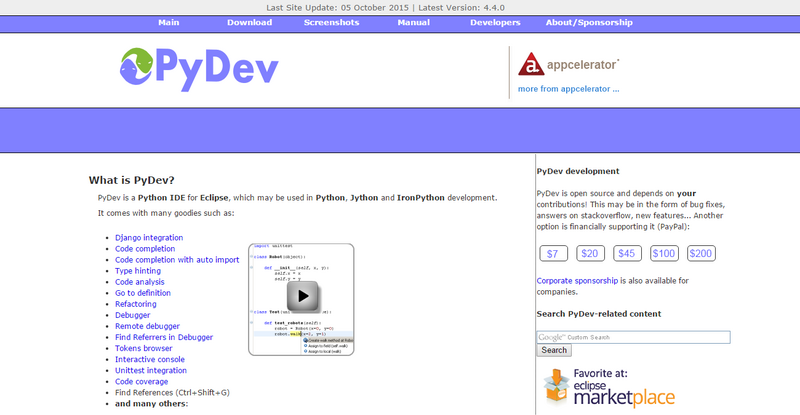800x415 pixels.
Task: Select the Developers menu item
Action: point(495,21)
